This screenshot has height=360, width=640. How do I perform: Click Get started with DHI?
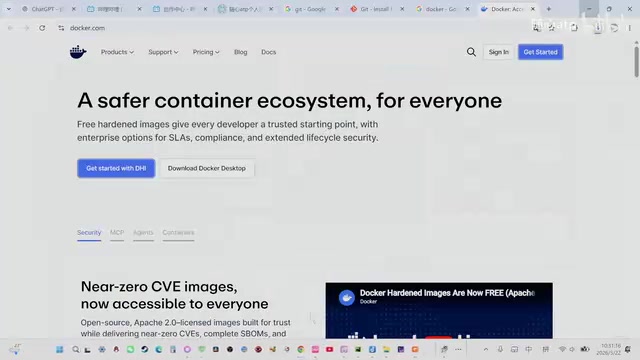116,168
